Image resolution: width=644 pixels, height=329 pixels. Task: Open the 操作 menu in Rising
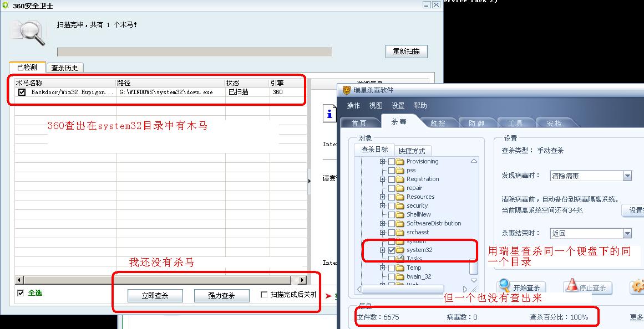pyautogui.click(x=354, y=106)
